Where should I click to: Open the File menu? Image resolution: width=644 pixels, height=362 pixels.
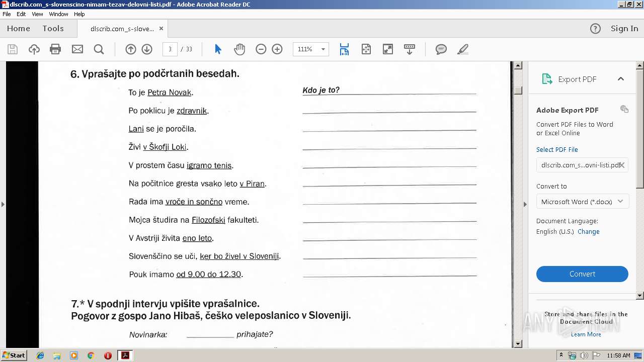click(x=7, y=14)
